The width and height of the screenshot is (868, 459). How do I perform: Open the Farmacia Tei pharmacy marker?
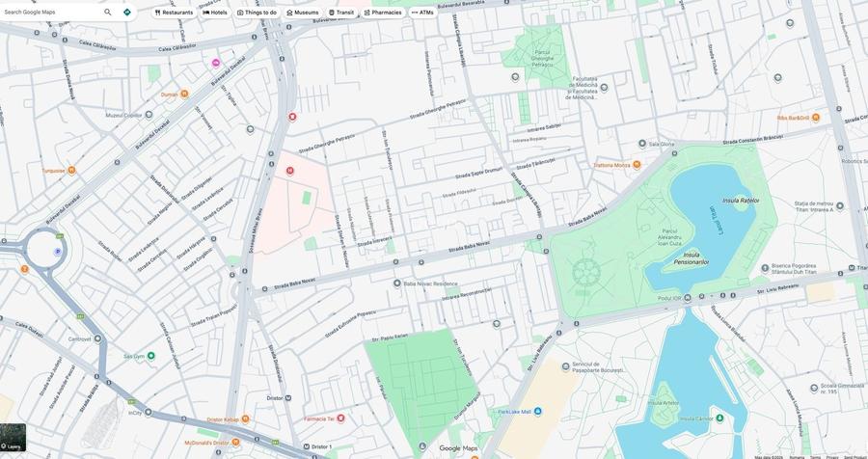pyautogui.click(x=340, y=418)
